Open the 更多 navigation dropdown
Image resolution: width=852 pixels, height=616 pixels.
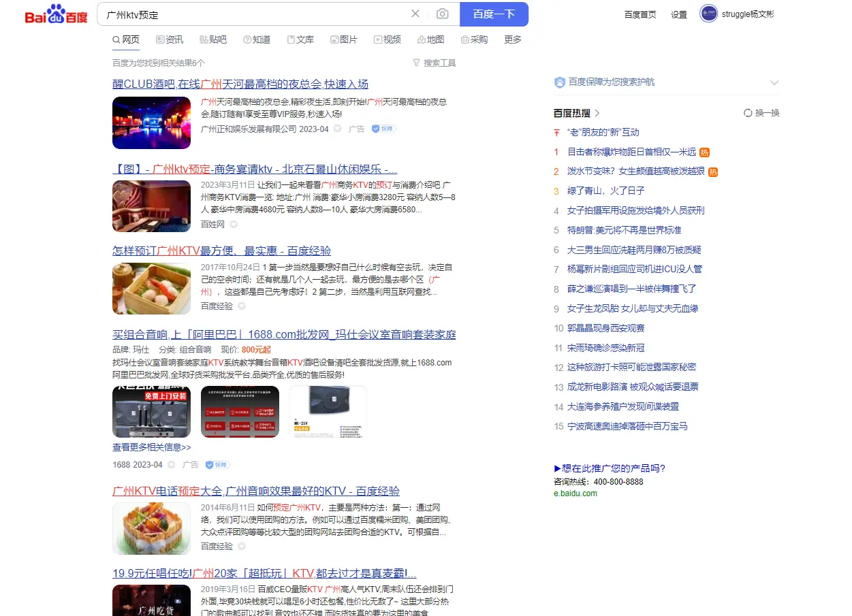pos(513,39)
